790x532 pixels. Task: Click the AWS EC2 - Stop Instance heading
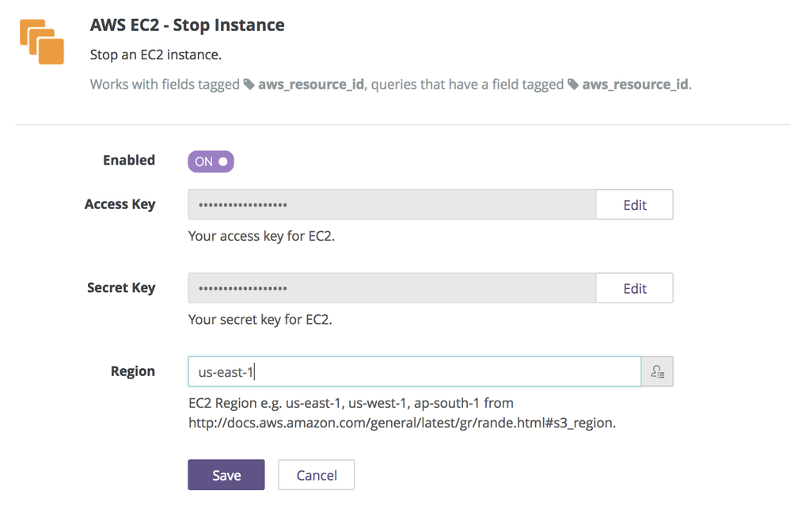pyautogui.click(x=187, y=25)
